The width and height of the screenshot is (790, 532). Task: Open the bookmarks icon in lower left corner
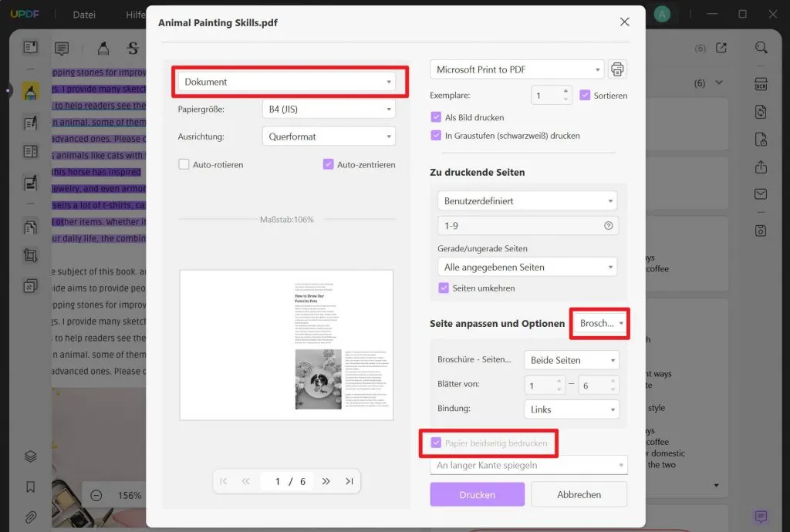click(29, 485)
